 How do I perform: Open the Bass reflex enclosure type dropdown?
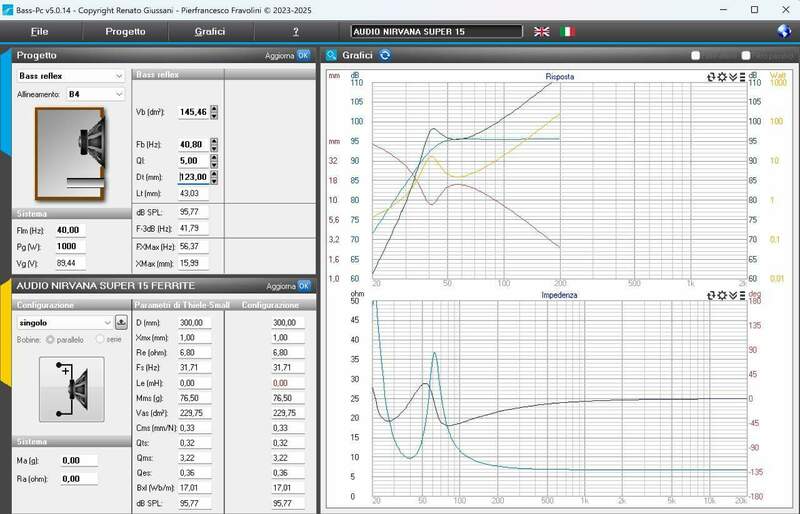click(70, 75)
